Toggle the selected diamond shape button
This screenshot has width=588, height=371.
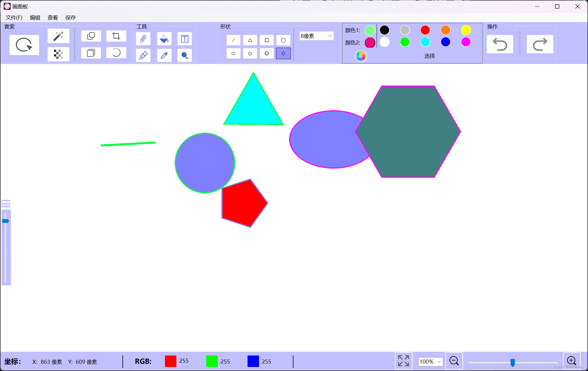(283, 53)
